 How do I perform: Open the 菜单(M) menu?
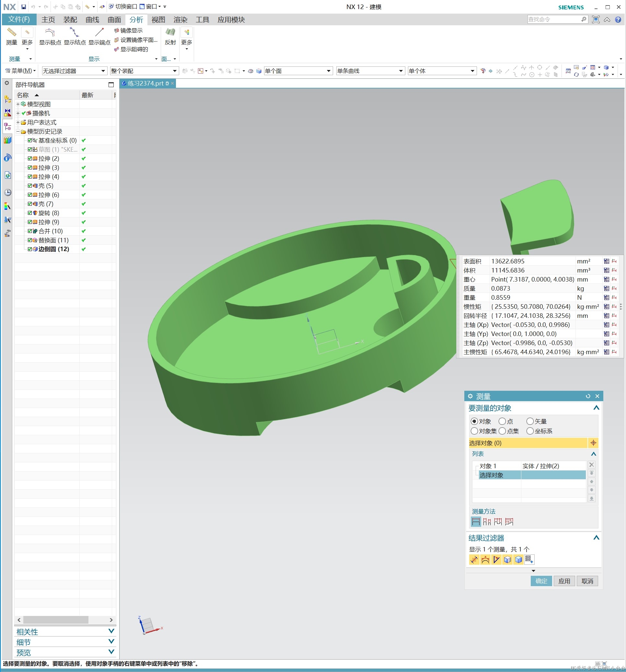coord(20,71)
